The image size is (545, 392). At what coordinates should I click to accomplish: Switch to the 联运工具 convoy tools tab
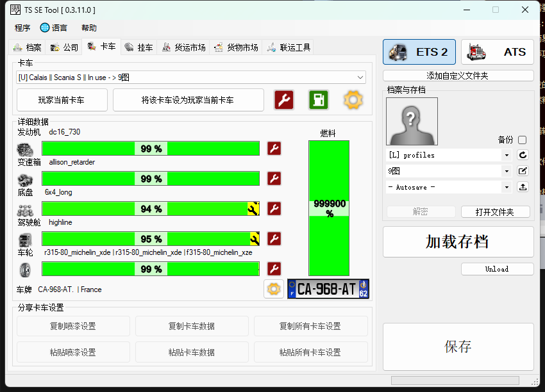point(289,47)
